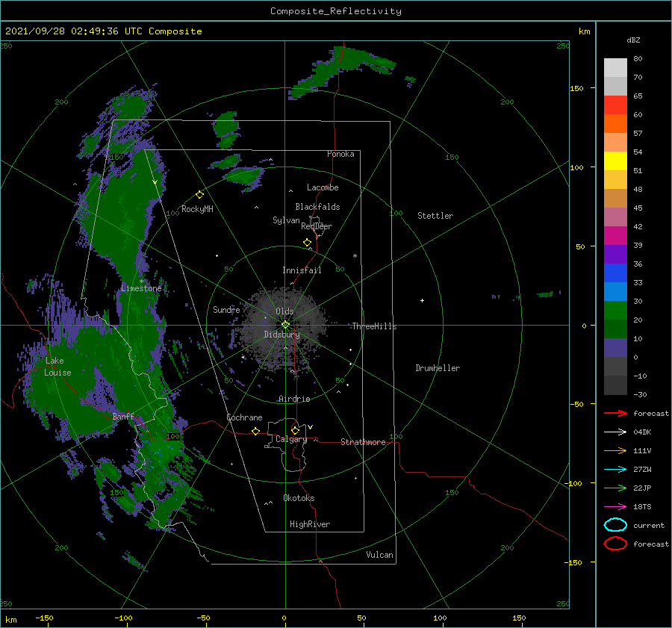Click the Airdrie label
The height and width of the screenshot is (628, 672).
tap(294, 399)
